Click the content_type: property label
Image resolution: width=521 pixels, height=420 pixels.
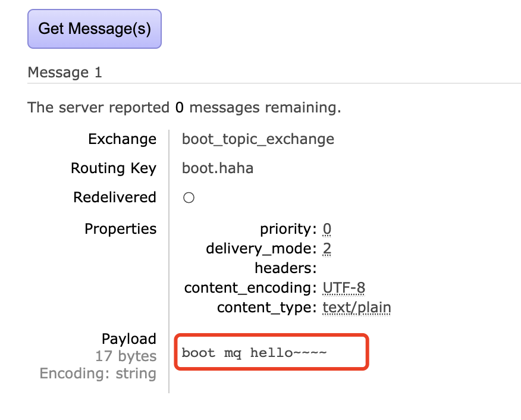[266, 308]
